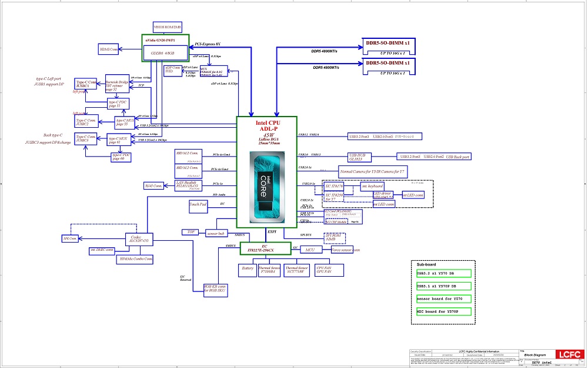This screenshot has height=368, width=588.
Task: Click the Type-C Conn JUSBC2 block
Action: pyautogui.click(x=86, y=121)
